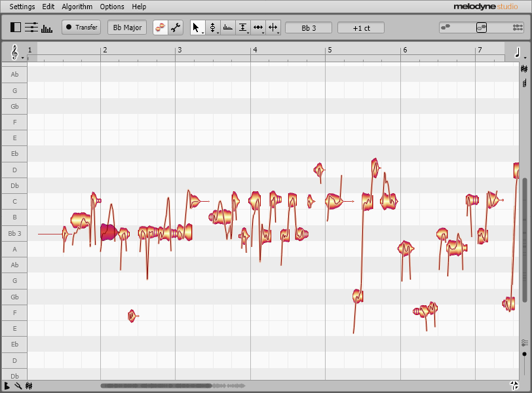
Task: Set slider to rightmost multi-blob icon
Action: pos(518,28)
